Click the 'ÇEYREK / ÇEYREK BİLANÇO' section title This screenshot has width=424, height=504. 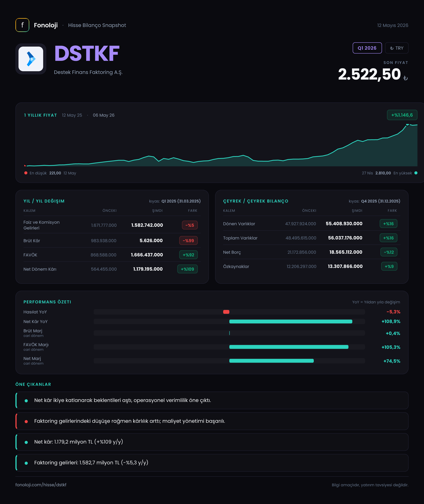tap(256, 201)
